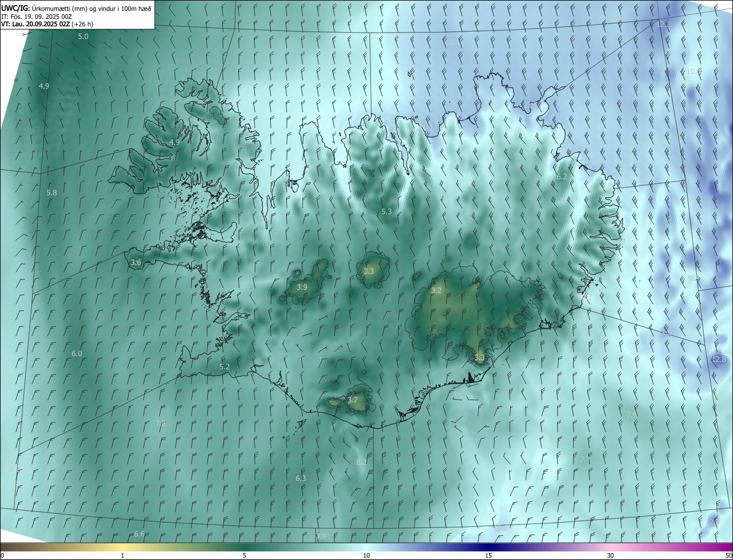This screenshot has width=733, height=560.
Task: Click the colorbar tick label 50
Action: tap(728, 556)
